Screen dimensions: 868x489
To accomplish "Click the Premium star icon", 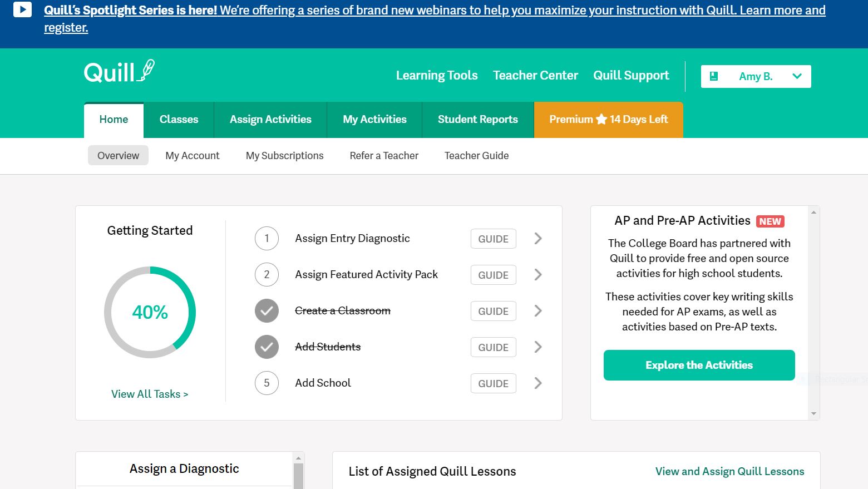I will pyautogui.click(x=601, y=119).
